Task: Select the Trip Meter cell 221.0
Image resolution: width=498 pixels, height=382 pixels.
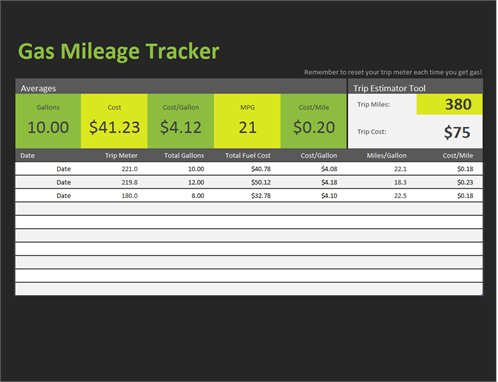Action: pyautogui.click(x=129, y=169)
